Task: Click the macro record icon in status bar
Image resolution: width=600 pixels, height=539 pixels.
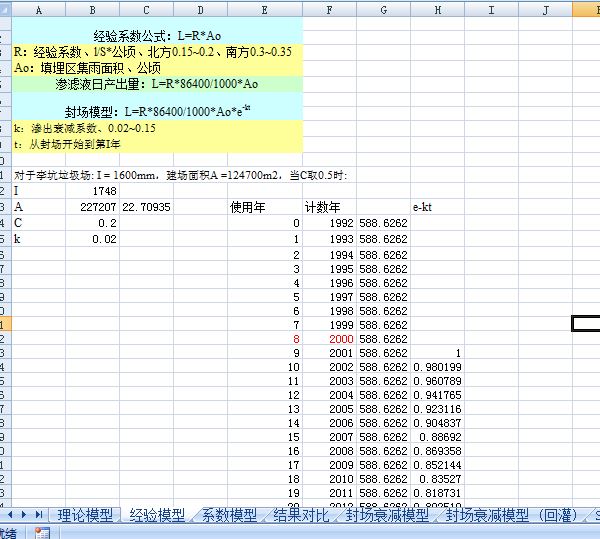Action: point(43,533)
